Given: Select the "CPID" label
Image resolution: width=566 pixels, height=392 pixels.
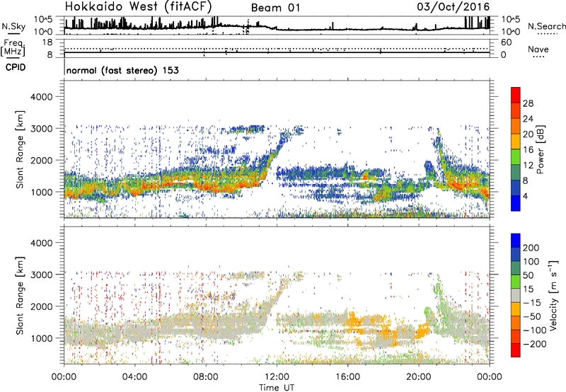Looking at the screenshot, I should tap(16, 67).
